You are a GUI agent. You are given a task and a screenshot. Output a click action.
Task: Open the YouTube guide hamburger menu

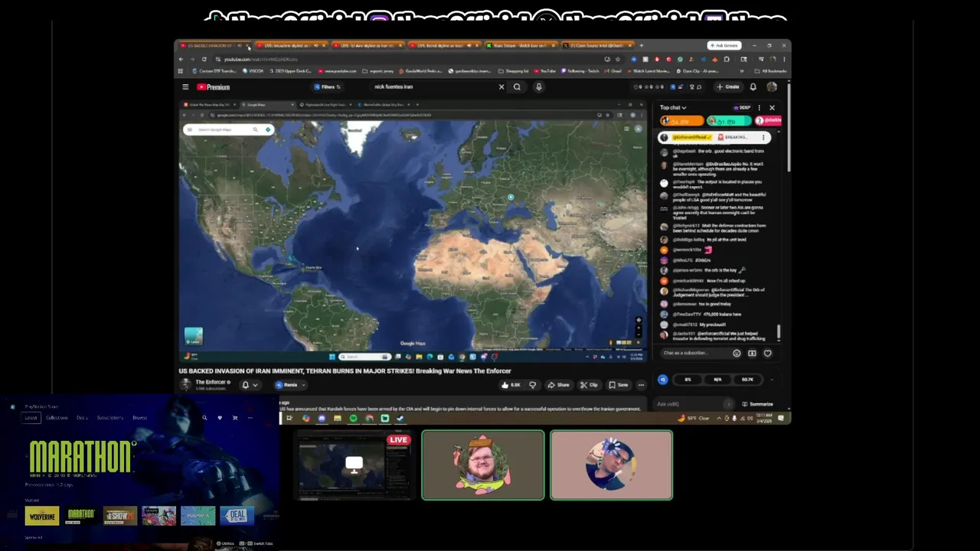tap(185, 87)
